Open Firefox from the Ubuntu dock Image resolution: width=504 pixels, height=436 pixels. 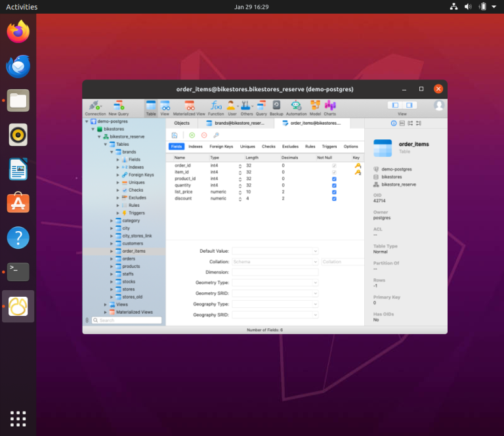click(x=18, y=32)
